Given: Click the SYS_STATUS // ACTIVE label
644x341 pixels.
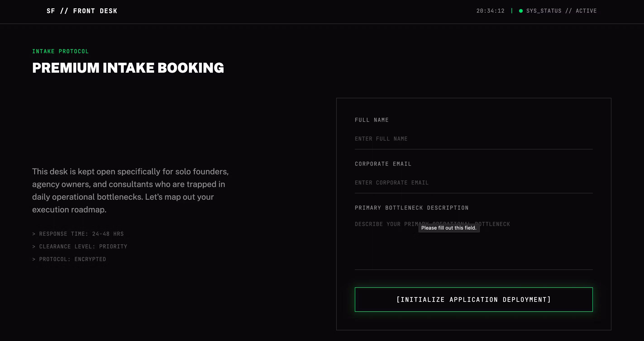Looking at the screenshot, I should pos(561,11).
